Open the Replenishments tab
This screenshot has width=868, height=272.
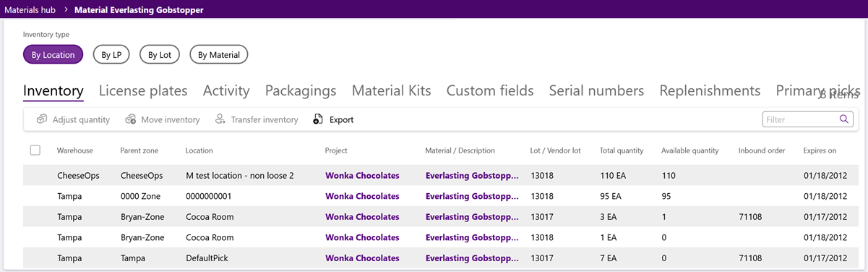(710, 90)
